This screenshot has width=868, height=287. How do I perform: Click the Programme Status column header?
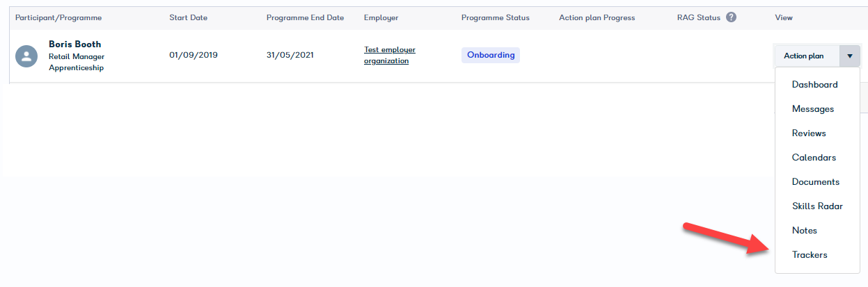pos(495,18)
